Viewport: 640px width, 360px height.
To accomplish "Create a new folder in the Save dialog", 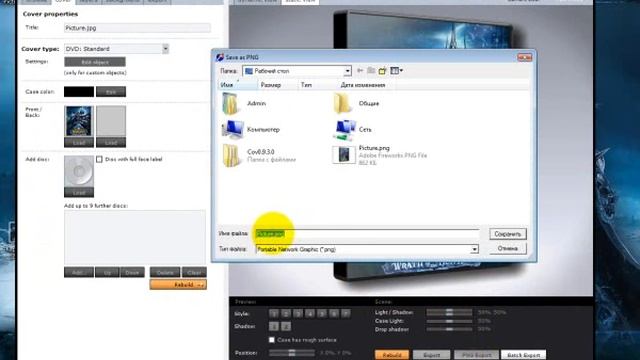I will (x=382, y=71).
